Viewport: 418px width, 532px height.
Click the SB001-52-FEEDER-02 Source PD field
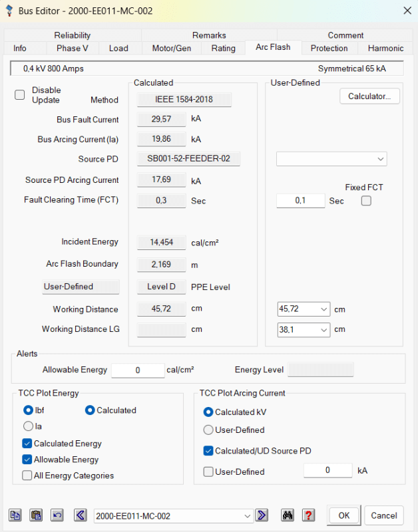coord(188,158)
